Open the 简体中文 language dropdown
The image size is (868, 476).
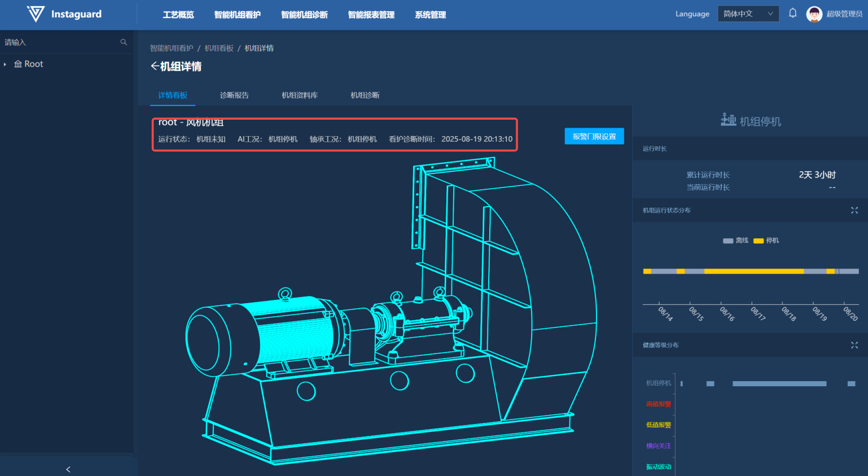coord(748,14)
